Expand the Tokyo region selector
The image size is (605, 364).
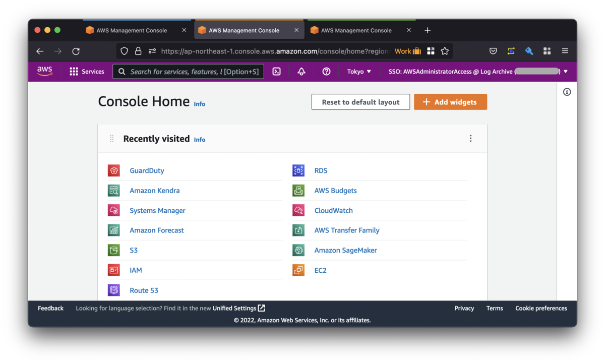(x=359, y=72)
